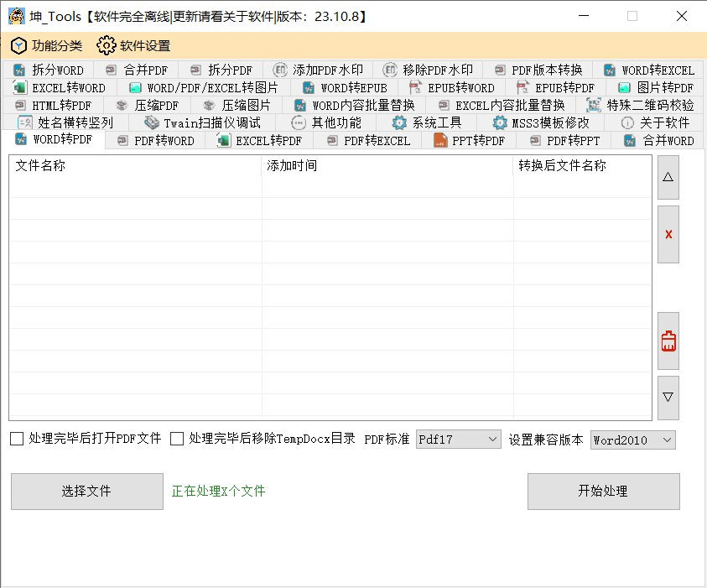
Task: Open the 压缩图片 tab
Action: [x=237, y=105]
